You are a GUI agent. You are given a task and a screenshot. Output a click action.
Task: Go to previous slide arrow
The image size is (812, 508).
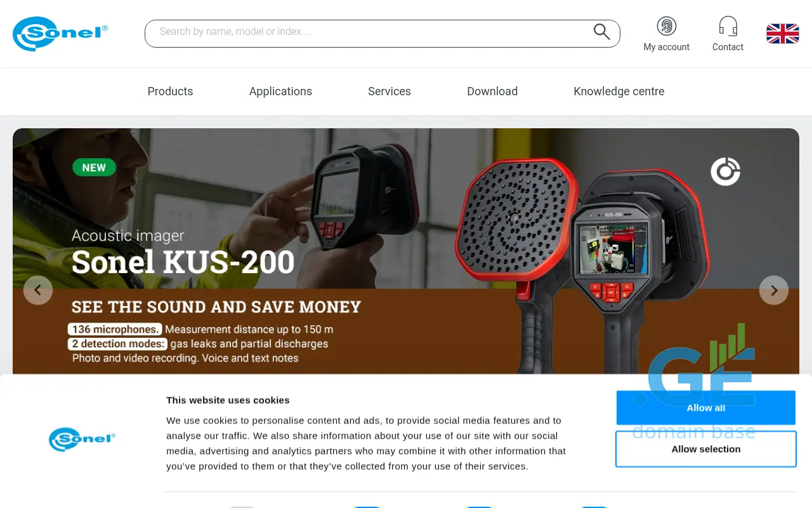pos(38,290)
